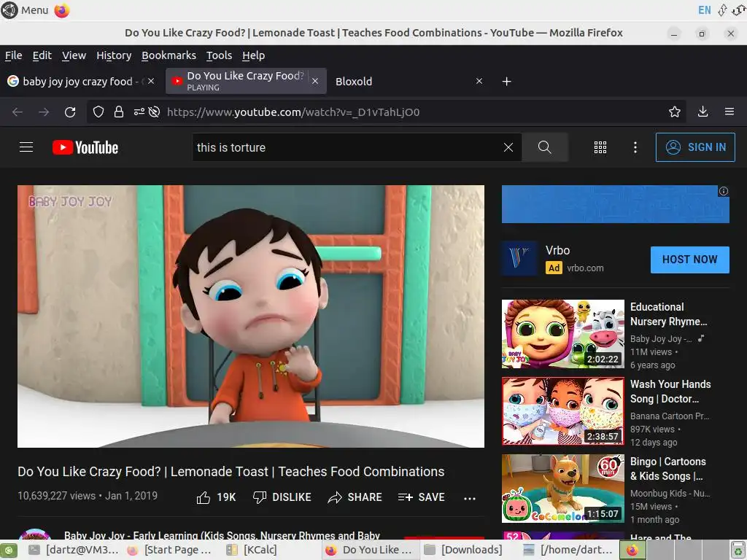
Task: Click the ad info icon on banner
Action: (x=724, y=191)
